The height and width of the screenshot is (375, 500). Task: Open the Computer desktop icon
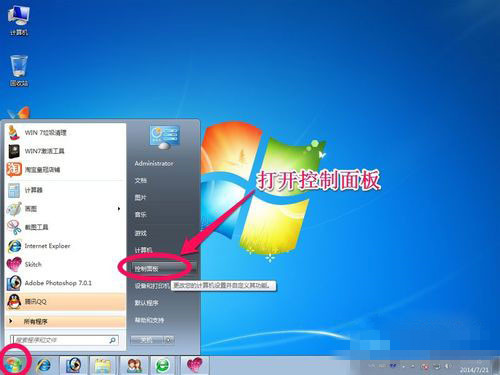click(x=19, y=21)
